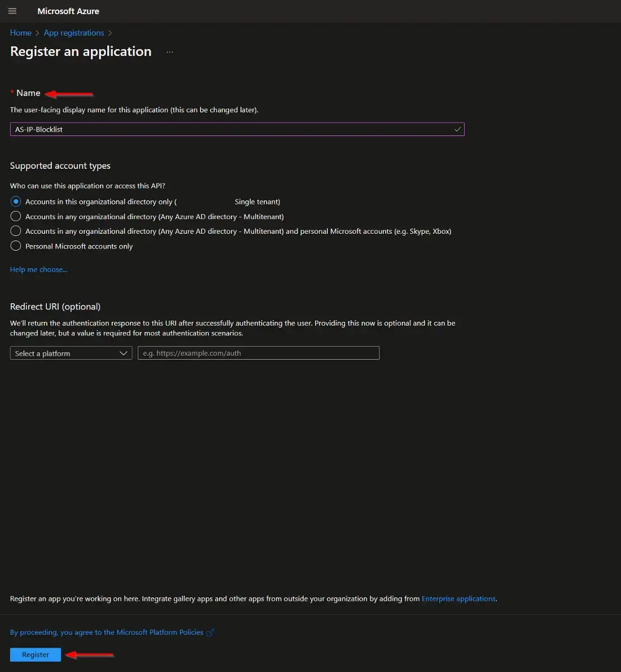Click the external link icon beside Platform Policies
The height and width of the screenshot is (672, 621).
pos(210,632)
